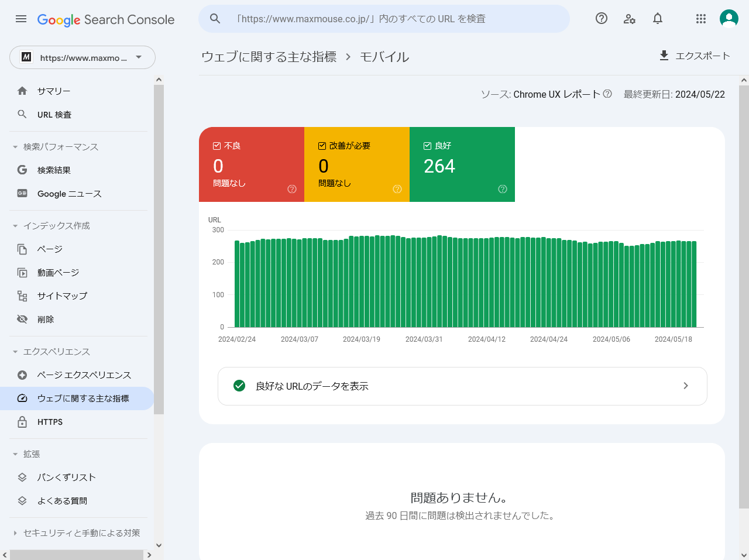Open the property selector dropdown
The width and height of the screenshot is (749, 560).
(83, 57)
